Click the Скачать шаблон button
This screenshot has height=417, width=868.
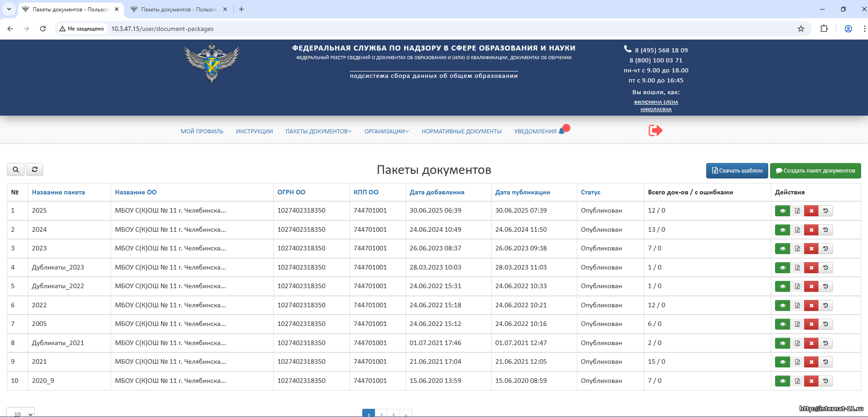coord(737,171)
